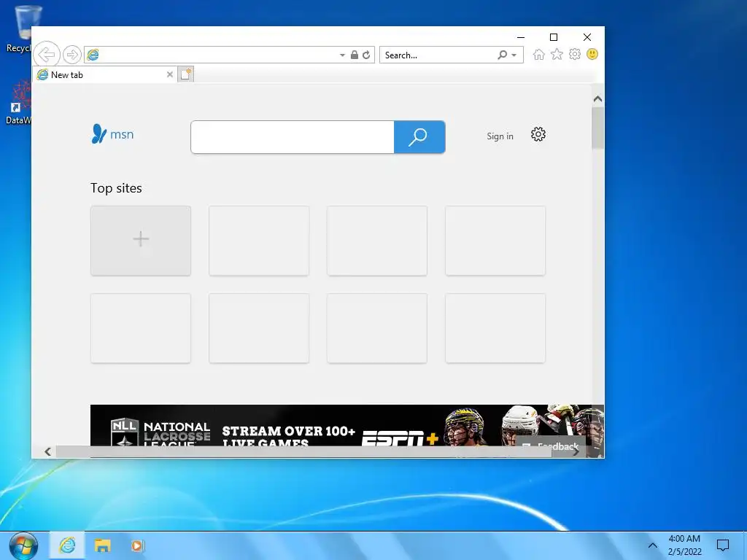Click the Internet Explorer icon in address bar
Viewport: 747px width, 560px height.
[x=93, y=55]
